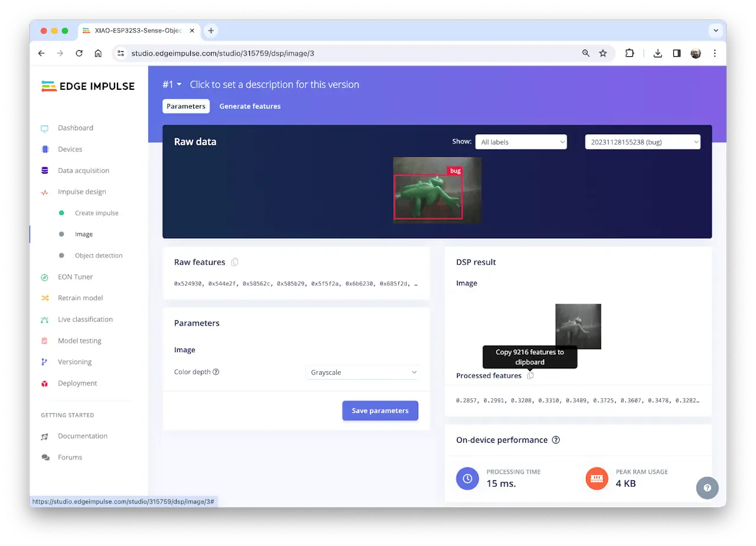Expand the #1 version dropdown

pos(172,84)
